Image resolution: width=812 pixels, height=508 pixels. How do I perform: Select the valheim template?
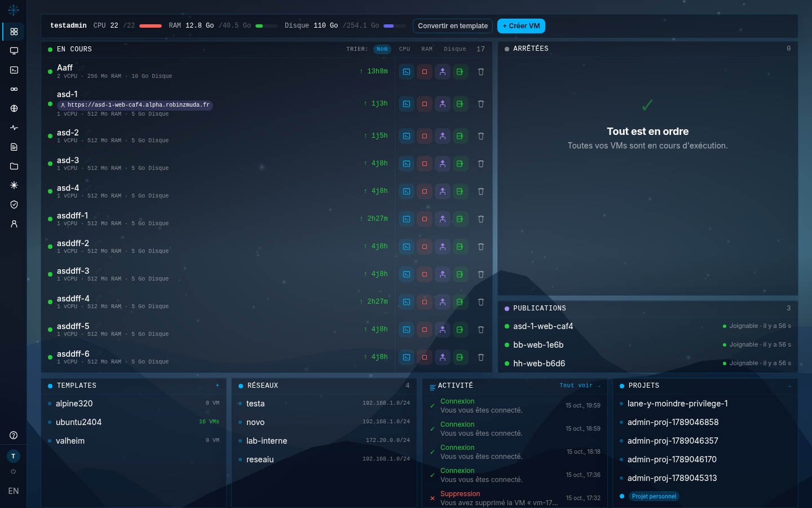[134, 441]
